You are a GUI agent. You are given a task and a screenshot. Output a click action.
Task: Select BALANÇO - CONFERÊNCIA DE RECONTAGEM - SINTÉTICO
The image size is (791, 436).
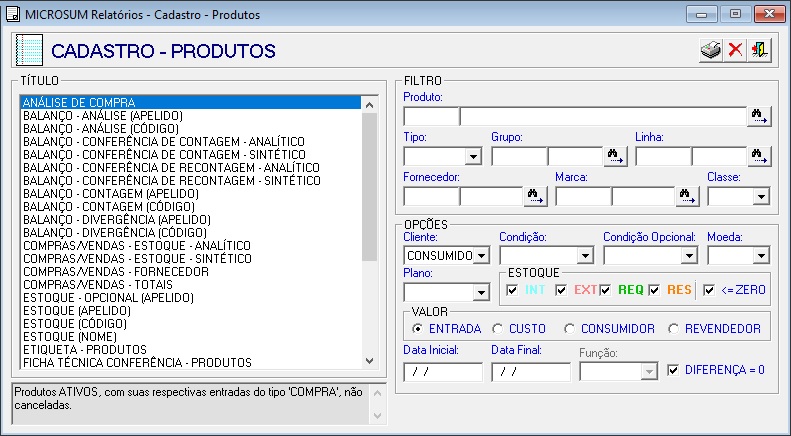coord(191,181)
